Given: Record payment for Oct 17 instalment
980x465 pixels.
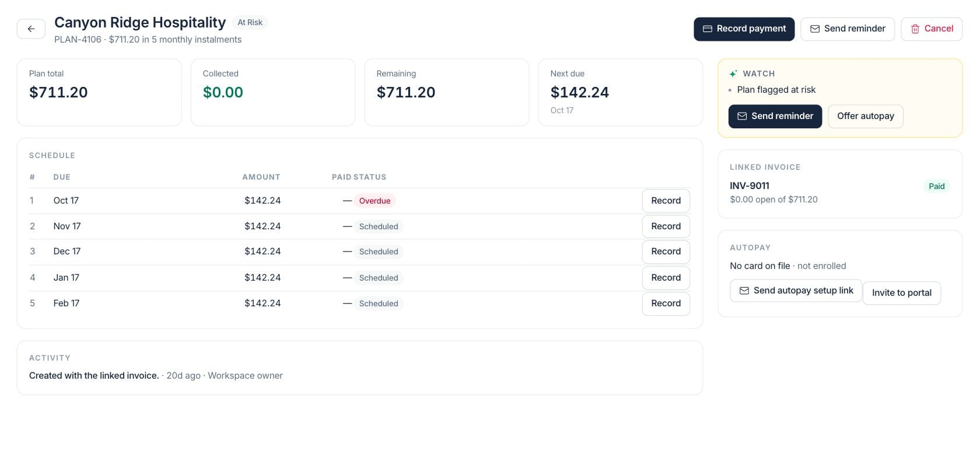Looking at the screenshot, I should tap(666, 201).
